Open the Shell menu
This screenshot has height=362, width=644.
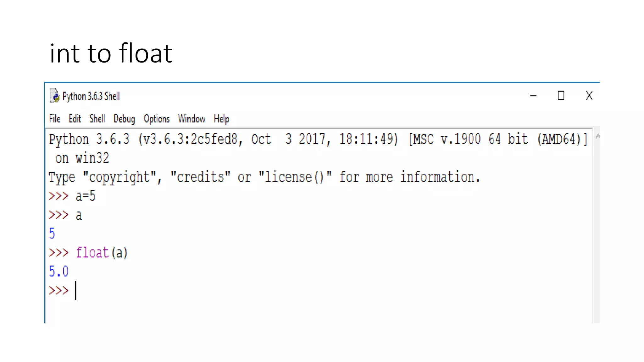pos(97,119)
